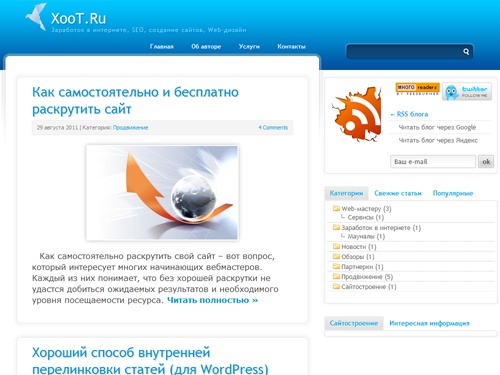Click the Новости category folder icon
This screenshot has height=375, width=500.
[x=336, y=247]
